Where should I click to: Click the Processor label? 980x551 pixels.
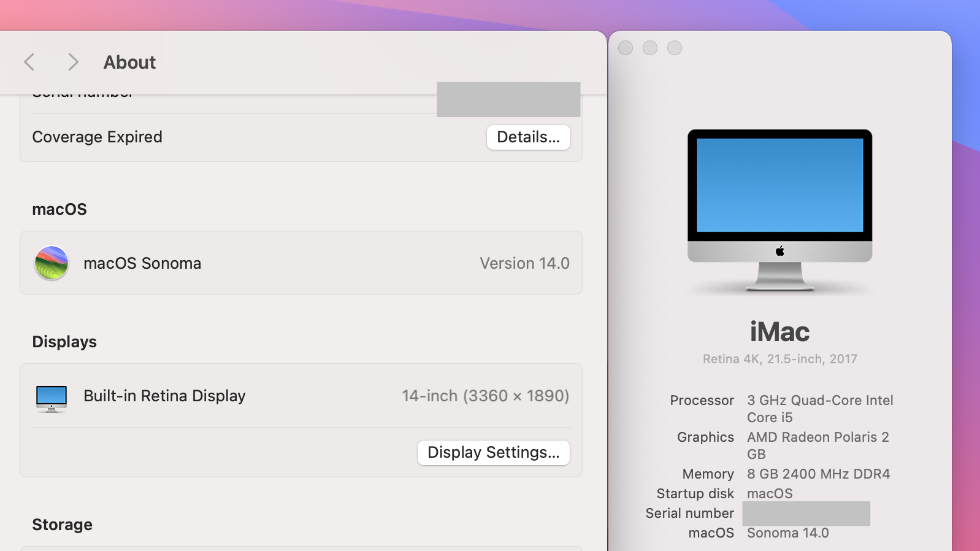coord(702,400)
